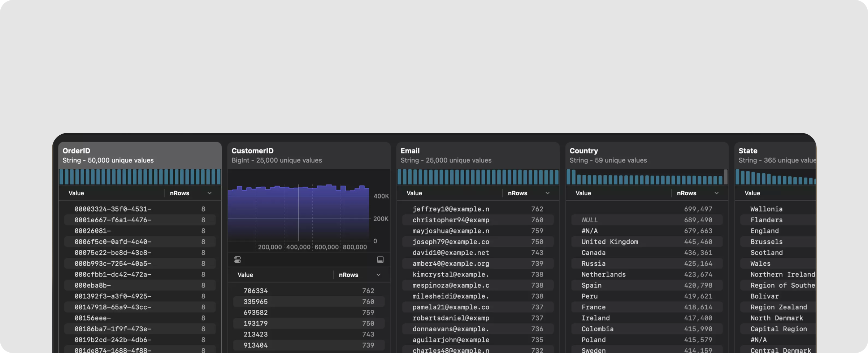Open nRows sort dropdown in Country column
The width and height of the screenshot is (868, 353).
pos(716,193)
